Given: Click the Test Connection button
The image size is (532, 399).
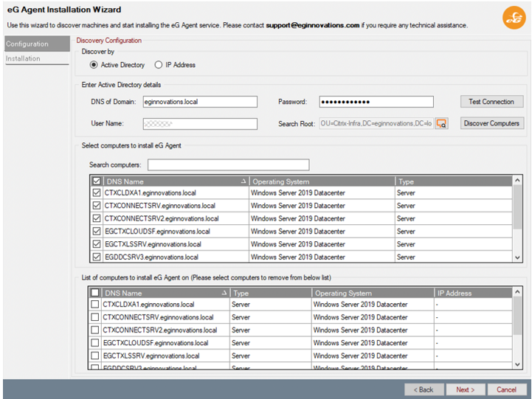Looking at the screenshot, I should pos(491,102).
